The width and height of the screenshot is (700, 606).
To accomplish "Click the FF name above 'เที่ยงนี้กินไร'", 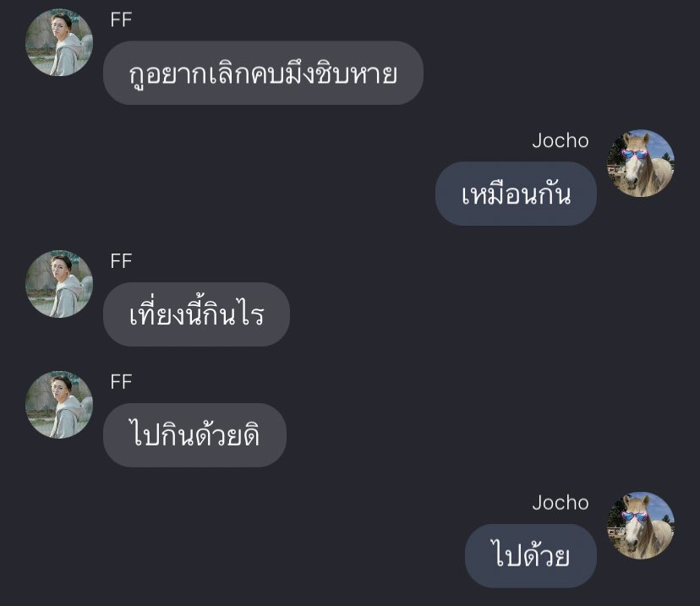I will (121, 261).
